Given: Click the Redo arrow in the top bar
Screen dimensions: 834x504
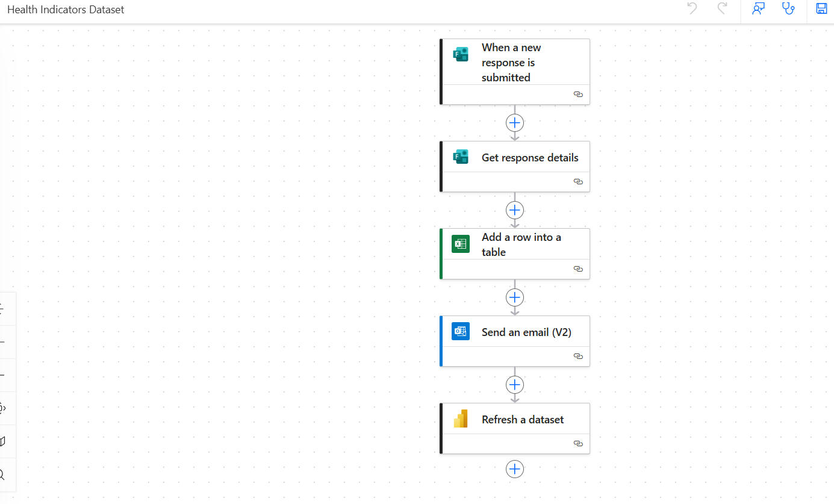Looking at the screenshot, I should 722,8.
